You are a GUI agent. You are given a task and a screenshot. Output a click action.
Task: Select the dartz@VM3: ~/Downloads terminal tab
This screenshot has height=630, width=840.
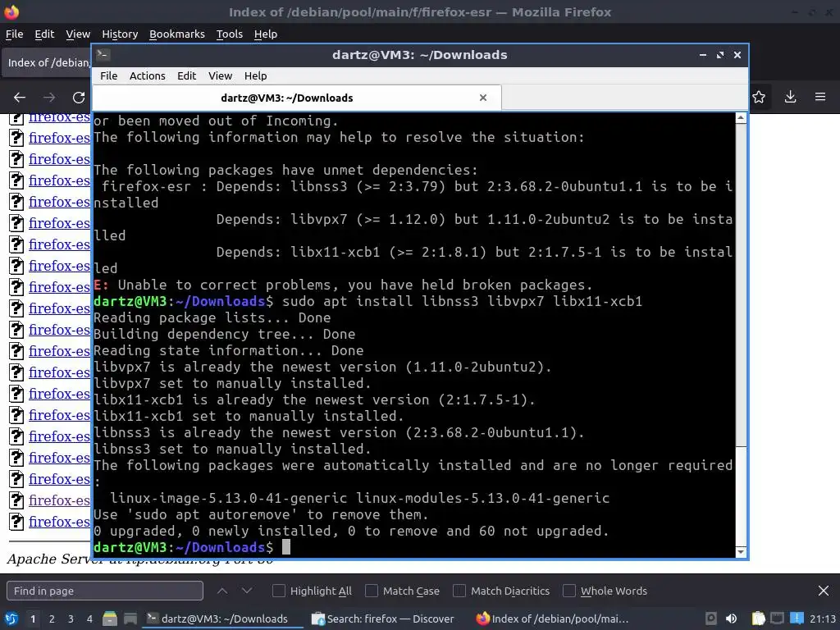(297, 98)
